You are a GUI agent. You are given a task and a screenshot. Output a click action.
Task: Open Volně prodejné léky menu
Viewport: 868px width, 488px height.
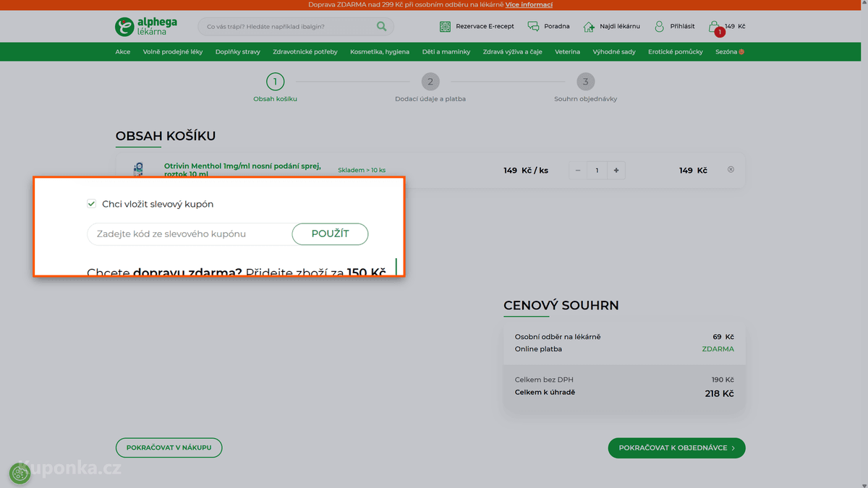[173, 52]
